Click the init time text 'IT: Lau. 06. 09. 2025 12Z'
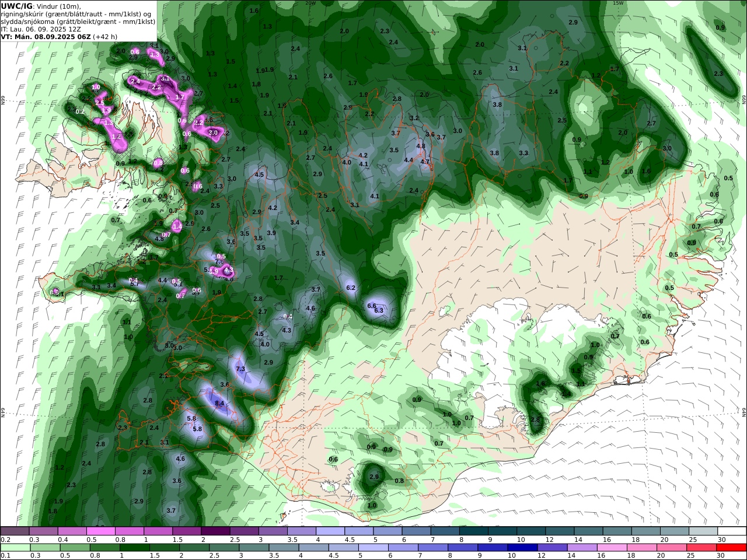Image resolution: width=747 pixels, height=560 pixels. pyautogui.click(x=41, y=29)
